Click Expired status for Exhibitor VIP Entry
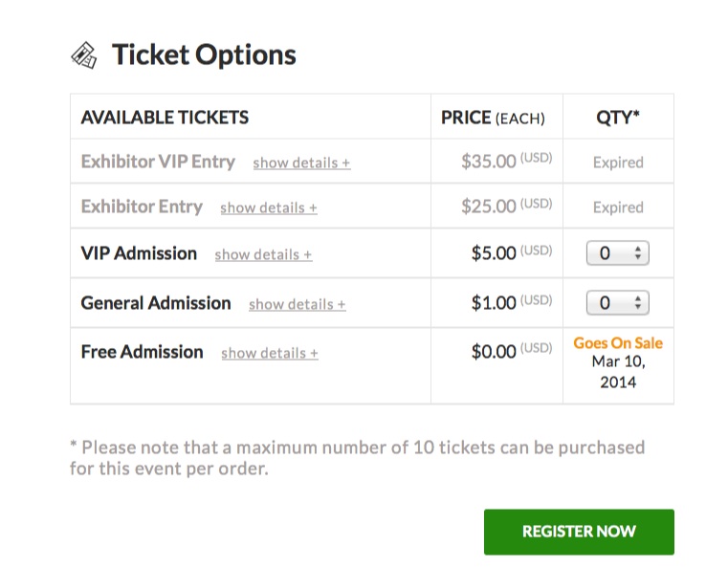728x568 pixels. tap(617, 163)
